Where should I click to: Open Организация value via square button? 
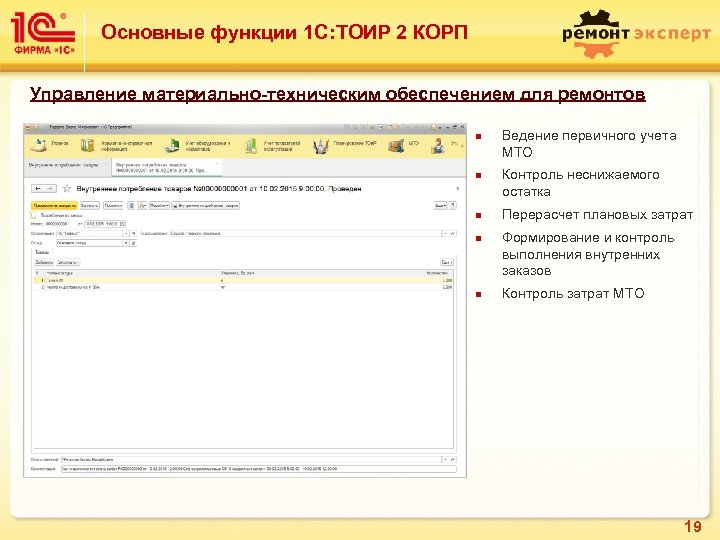[x=134, y=233]
